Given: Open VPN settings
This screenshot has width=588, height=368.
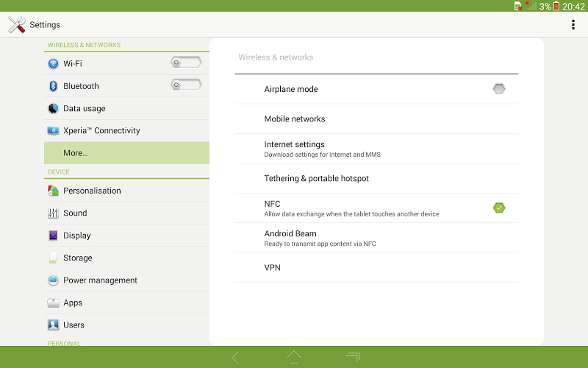Looking at the screenshot, I should point(376,268).
